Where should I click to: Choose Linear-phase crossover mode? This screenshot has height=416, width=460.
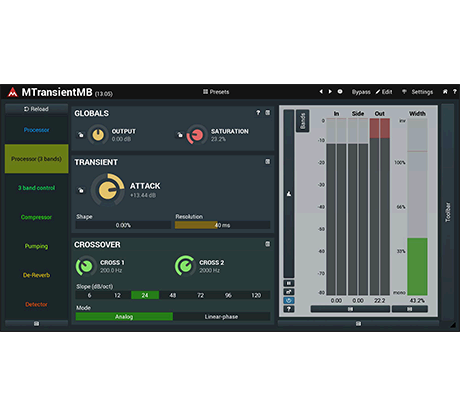221,317
